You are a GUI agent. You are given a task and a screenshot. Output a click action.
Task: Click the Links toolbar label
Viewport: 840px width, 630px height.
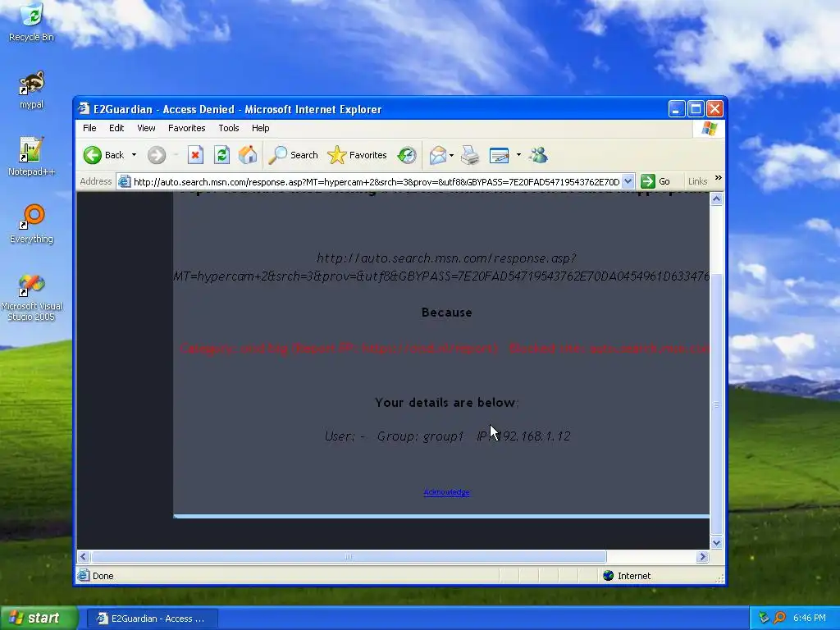pyautogui.click(x=697, y=181)
